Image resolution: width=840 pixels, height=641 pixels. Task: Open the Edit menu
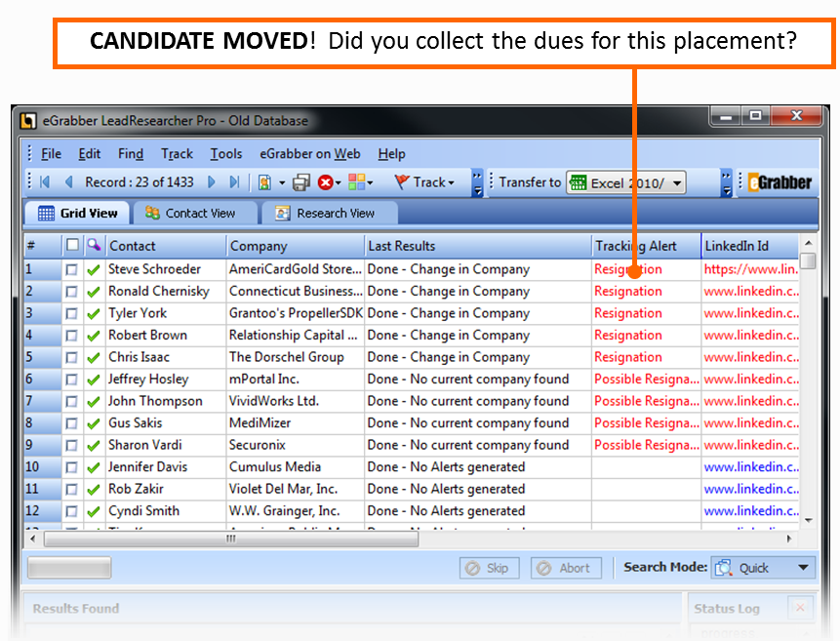(90, 154)
